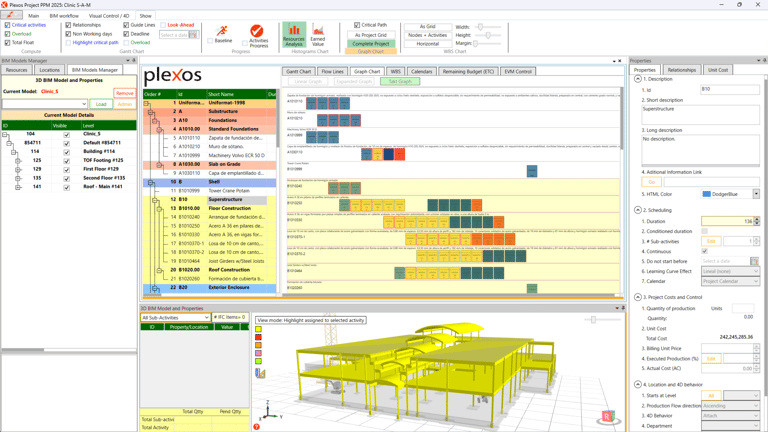This screenshot has height=432, width=768.
Task: Open the application menu button with red logo
Action: click(11, 15)
